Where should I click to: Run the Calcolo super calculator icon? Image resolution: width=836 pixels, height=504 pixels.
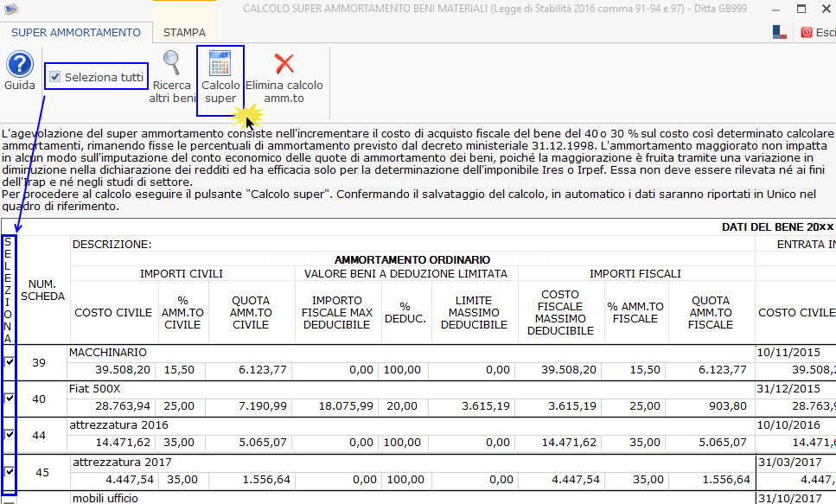(x=220, y=64)
